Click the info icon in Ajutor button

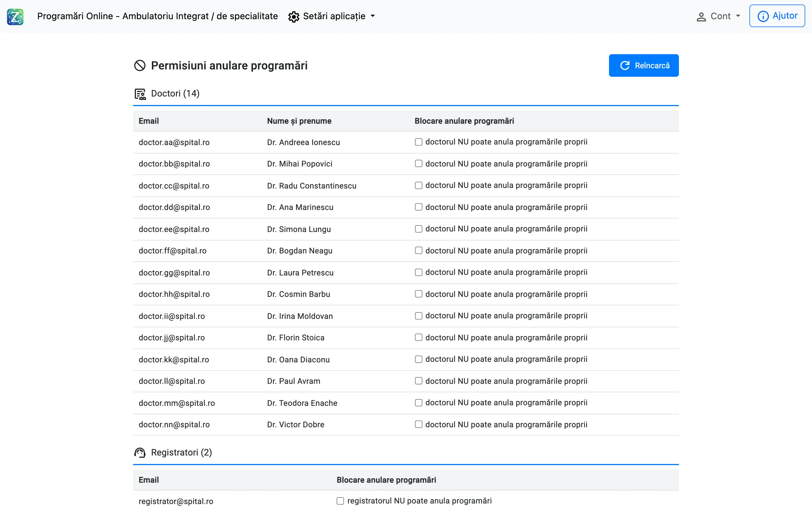click(763, 16)
